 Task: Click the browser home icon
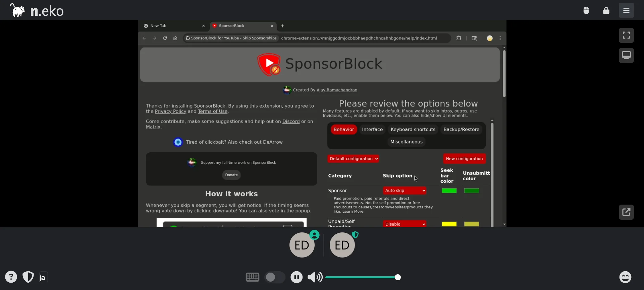coord(175,38)
